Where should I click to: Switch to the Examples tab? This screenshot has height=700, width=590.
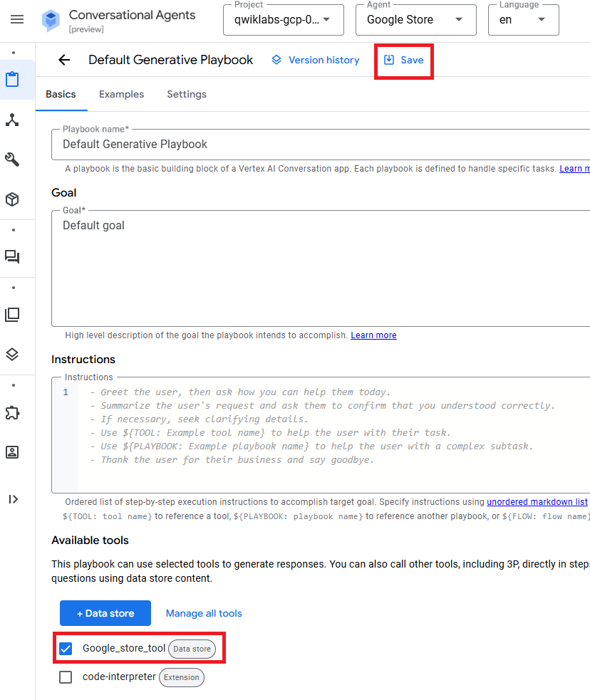(121, 94)
